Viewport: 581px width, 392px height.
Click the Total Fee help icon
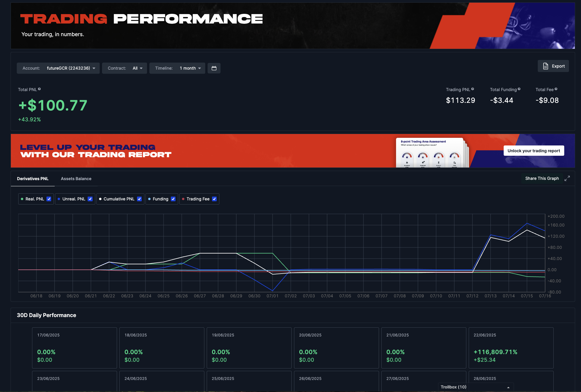pyautogui.click(x=556, y=89)
